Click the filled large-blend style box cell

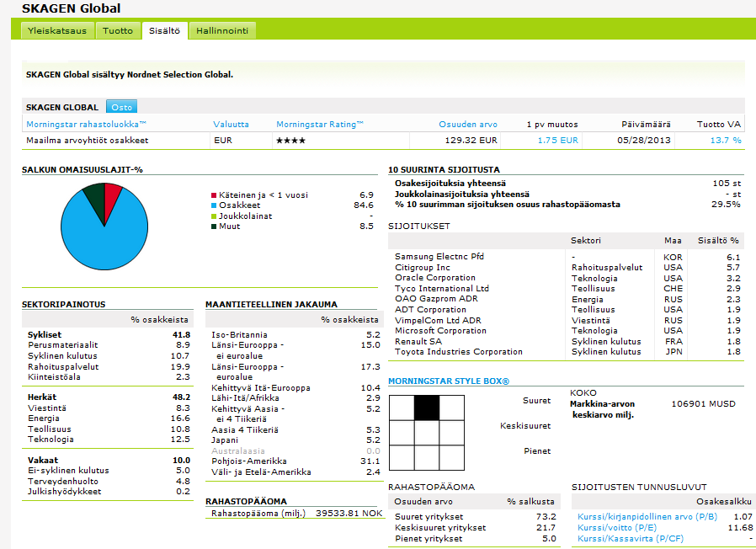coord(427,408)
